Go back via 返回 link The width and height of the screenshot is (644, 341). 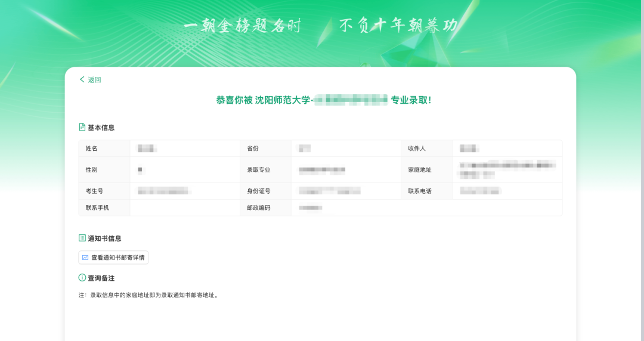point(91,79)
